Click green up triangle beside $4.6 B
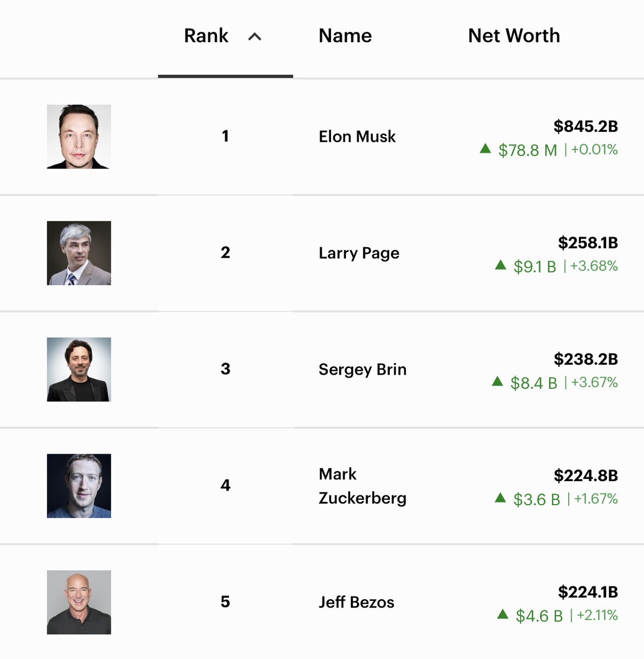 [x=502, y=615]
